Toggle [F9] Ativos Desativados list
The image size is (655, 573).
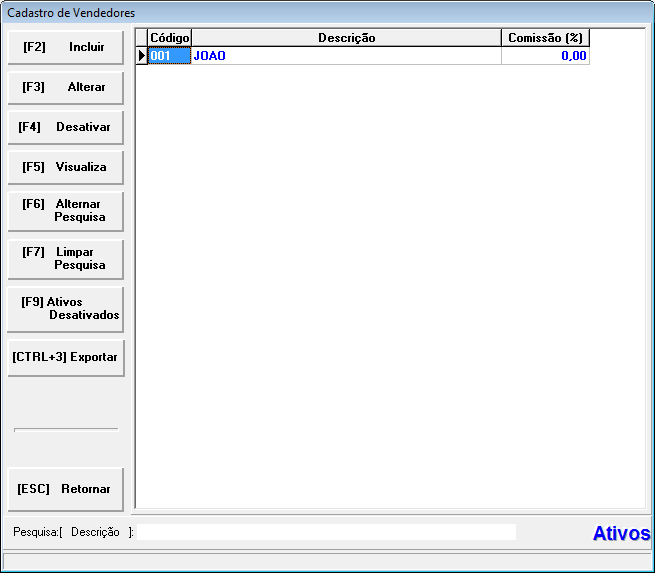point(65,308)
